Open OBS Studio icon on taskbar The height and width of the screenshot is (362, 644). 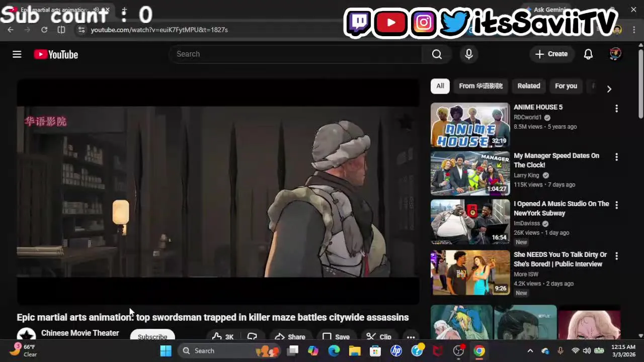(x=458, y=351)
